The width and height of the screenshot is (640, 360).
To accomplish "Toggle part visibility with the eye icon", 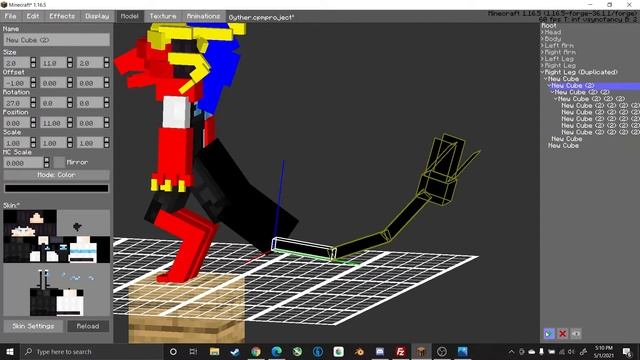I will pyautogui.click(x=576, y=334).
